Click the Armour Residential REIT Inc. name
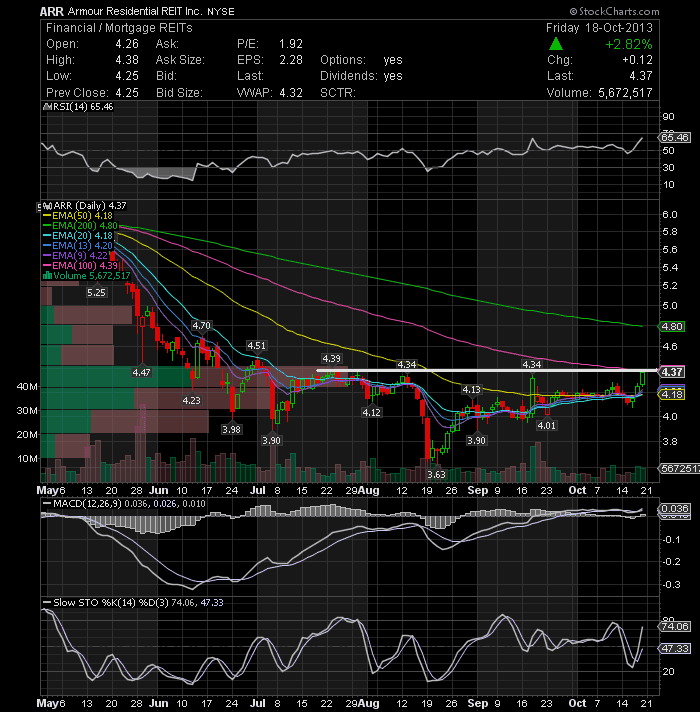The width and height of the screenshot is (700, 712). (x=135, y=11)
